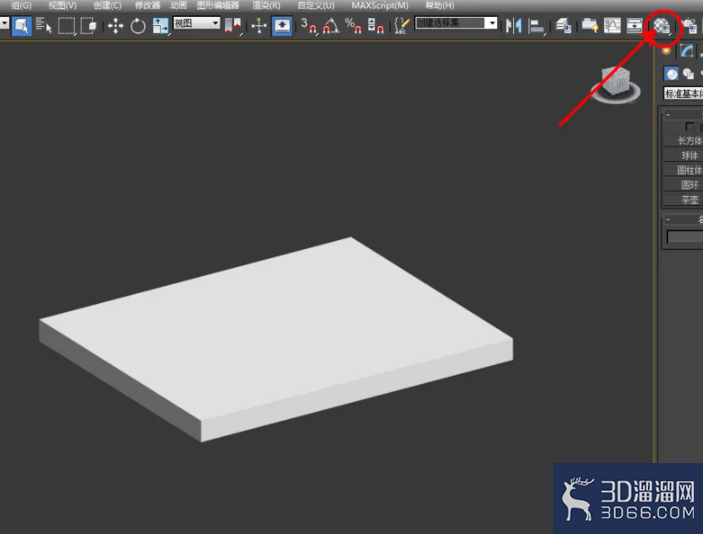Select the Select Object tool

[x=21, y=26]
